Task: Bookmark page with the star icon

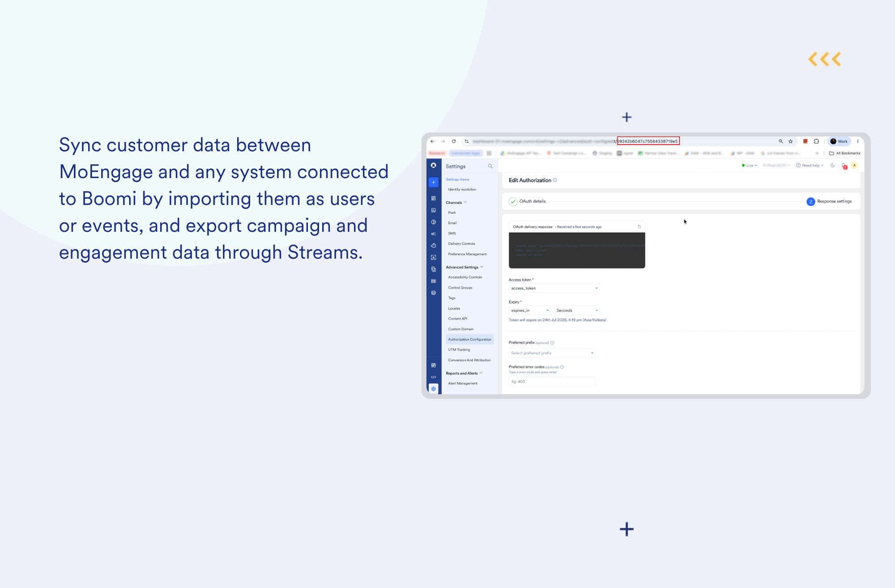Action: coord(791,141)
